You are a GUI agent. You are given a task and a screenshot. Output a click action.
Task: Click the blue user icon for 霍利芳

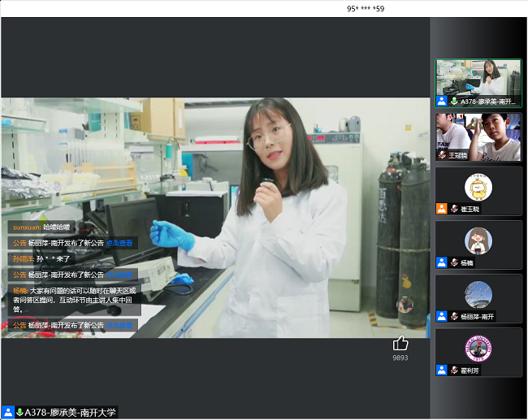tap(442, 370)
